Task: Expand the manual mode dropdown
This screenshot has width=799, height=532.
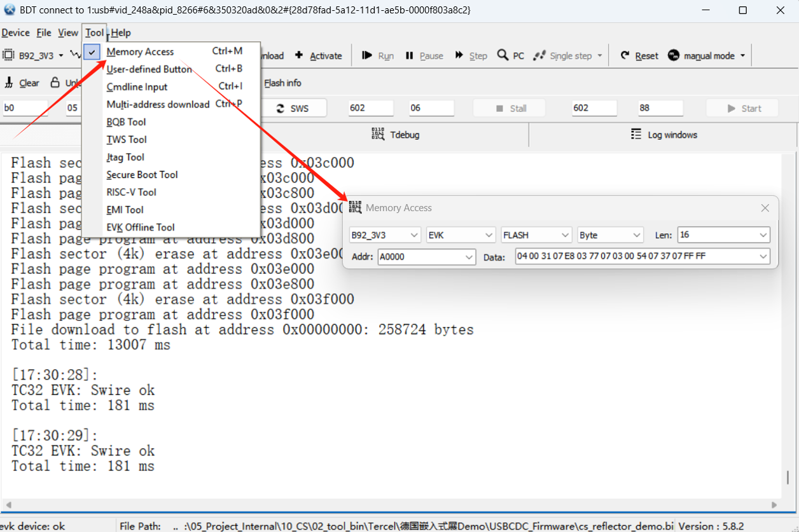Action: pos(742,56)
